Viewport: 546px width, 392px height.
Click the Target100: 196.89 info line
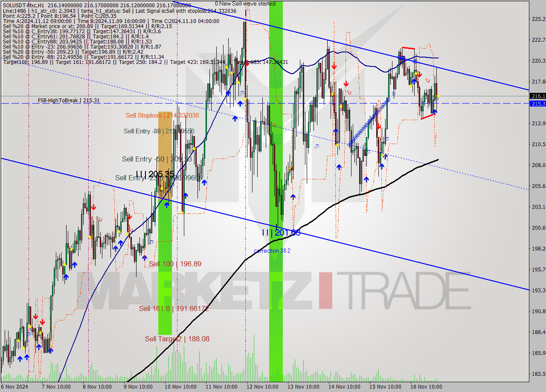click(145, 62)
